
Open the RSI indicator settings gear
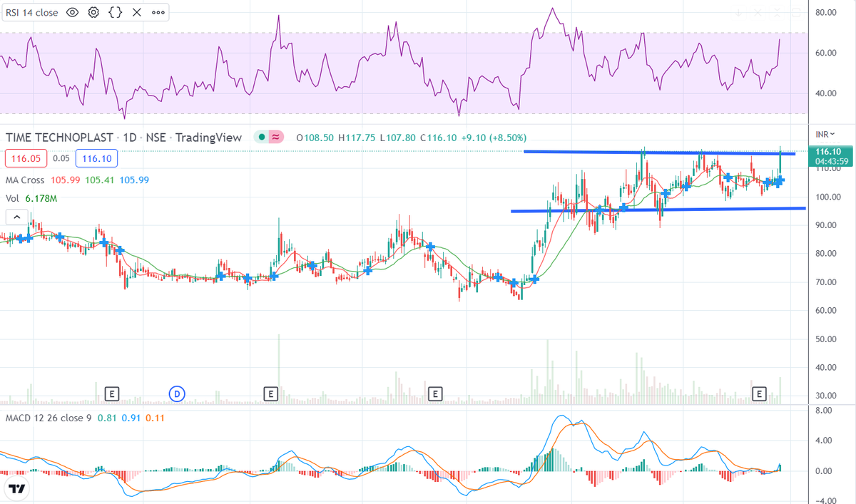click(93, 12)
